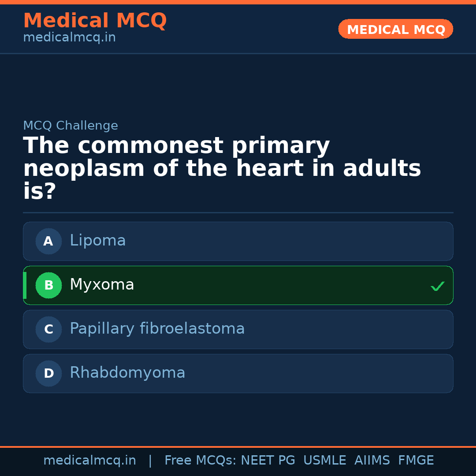Click the MCQ Challenge label
Screen dimensions: 476x476
tap(71, 126)
